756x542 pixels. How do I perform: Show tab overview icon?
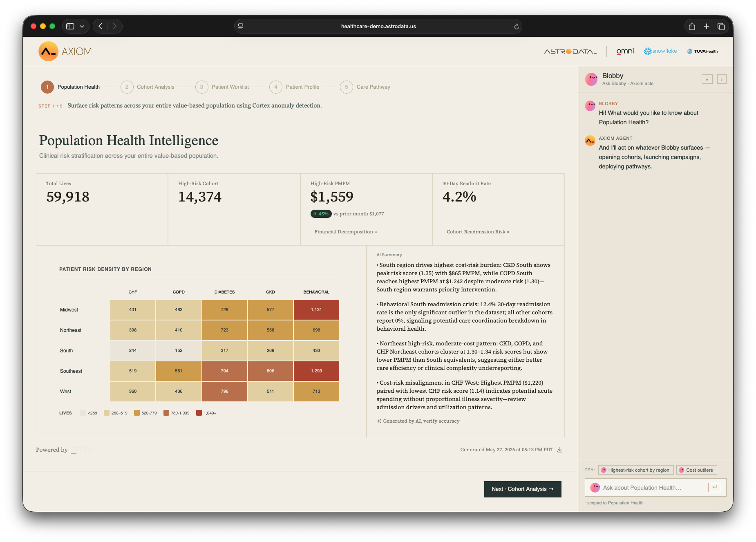pyautogui.click(x=721, y=26)
